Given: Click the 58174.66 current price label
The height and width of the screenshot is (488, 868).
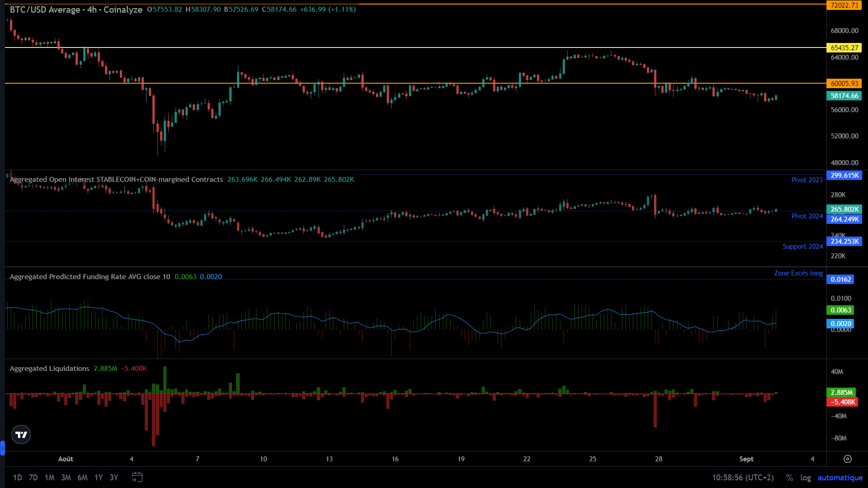Looking at the screenshot, I should pyautogui.click(x=844, y=96).
